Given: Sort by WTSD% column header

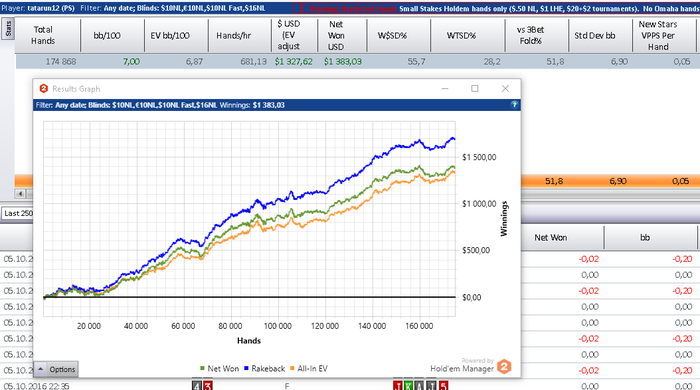Looking at the screenshot, I should (467, 35).
